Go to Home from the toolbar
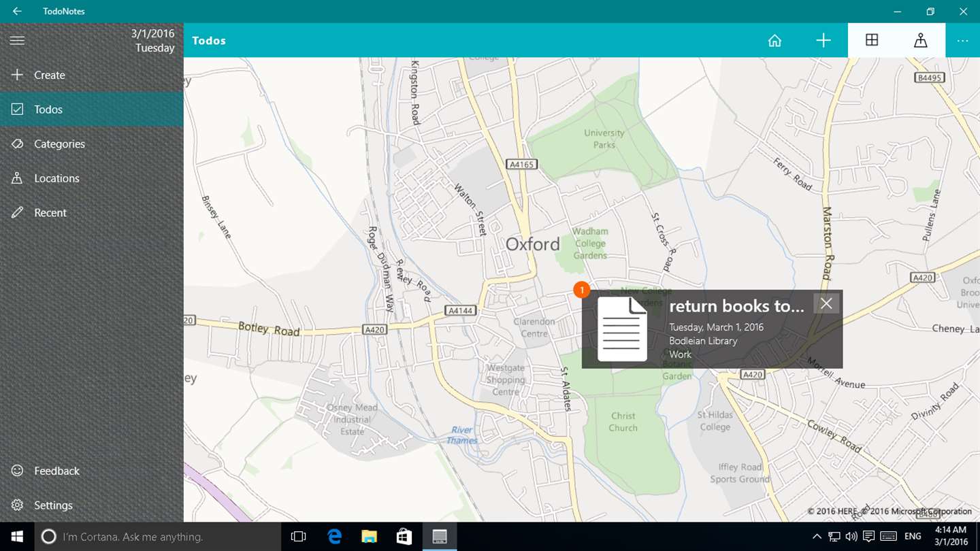Image resolution: width=980 pixels, height=551 pixels. (774, 41)
